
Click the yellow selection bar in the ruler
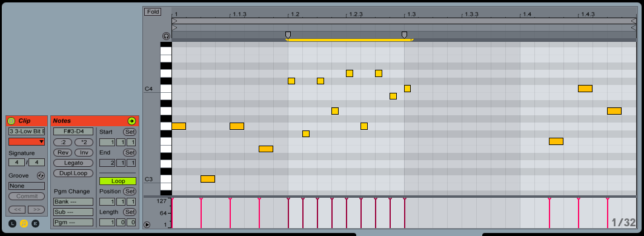coord(350,40)
